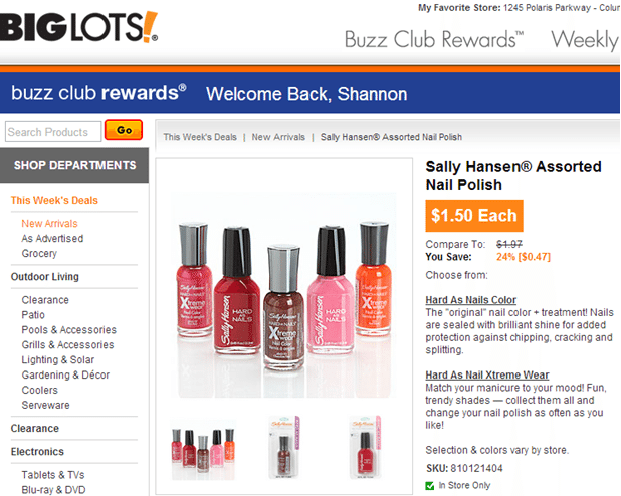This screenshot has height=496, width=621.
Task: Open As Advertised in sidebar
Action: 52,238
